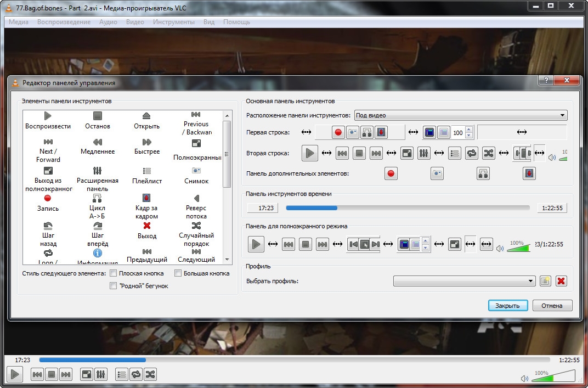This screenshot has height=388, width=588.
Task: Click the spin arrows next to value 100
Action: 471,132
